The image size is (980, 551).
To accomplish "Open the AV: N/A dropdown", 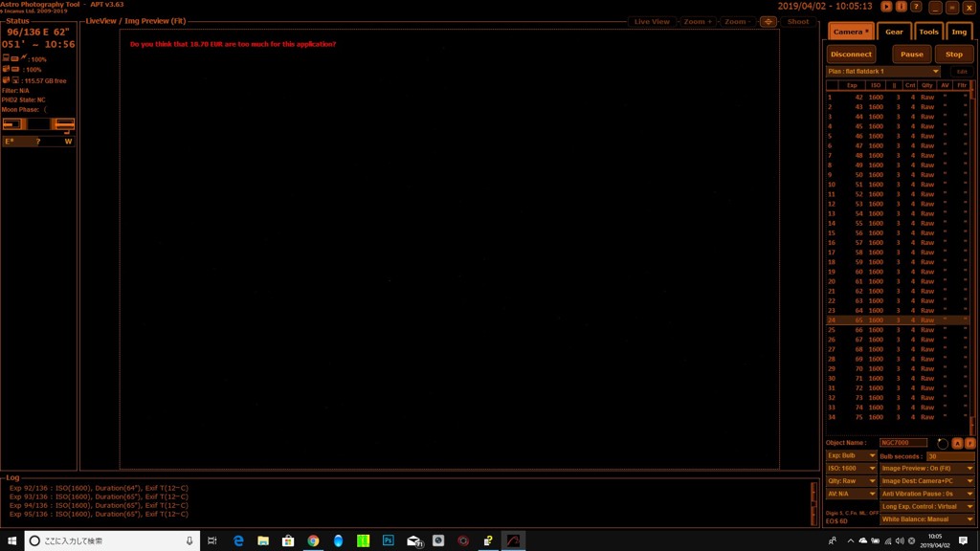I will (x=851, y=495).
